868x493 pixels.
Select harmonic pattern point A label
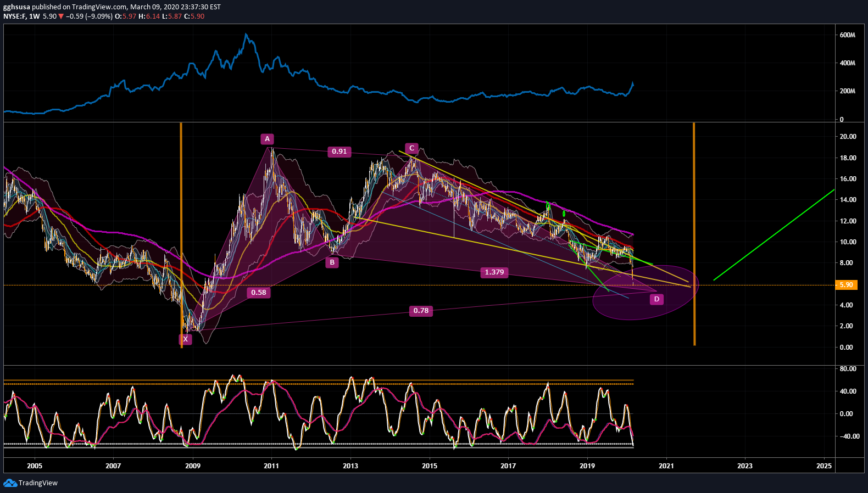coord(268,139)
